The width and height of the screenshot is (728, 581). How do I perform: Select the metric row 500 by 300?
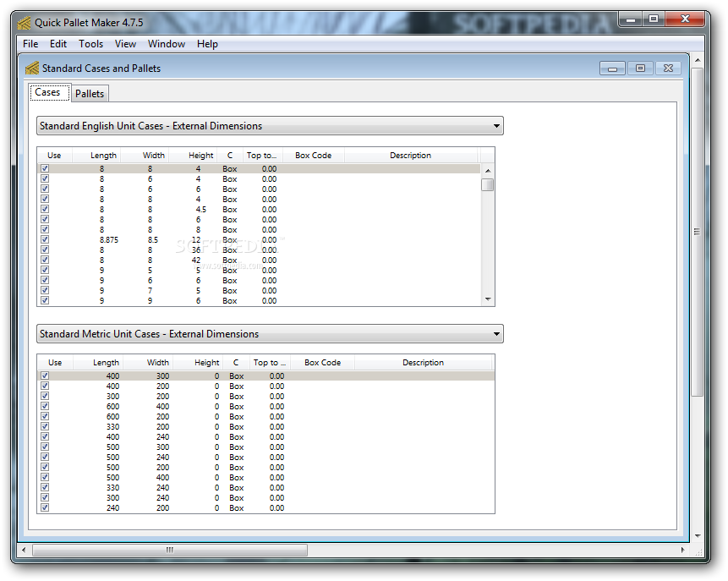pos(266,447)
